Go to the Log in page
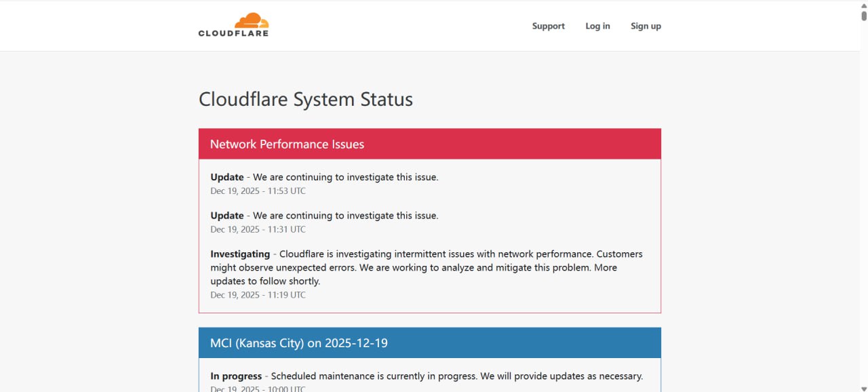 pos(597,26)
